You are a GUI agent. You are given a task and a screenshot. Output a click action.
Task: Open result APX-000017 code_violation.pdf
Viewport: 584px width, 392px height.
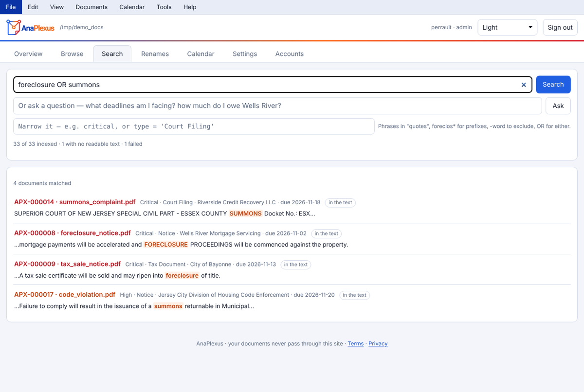click(65, 294)
